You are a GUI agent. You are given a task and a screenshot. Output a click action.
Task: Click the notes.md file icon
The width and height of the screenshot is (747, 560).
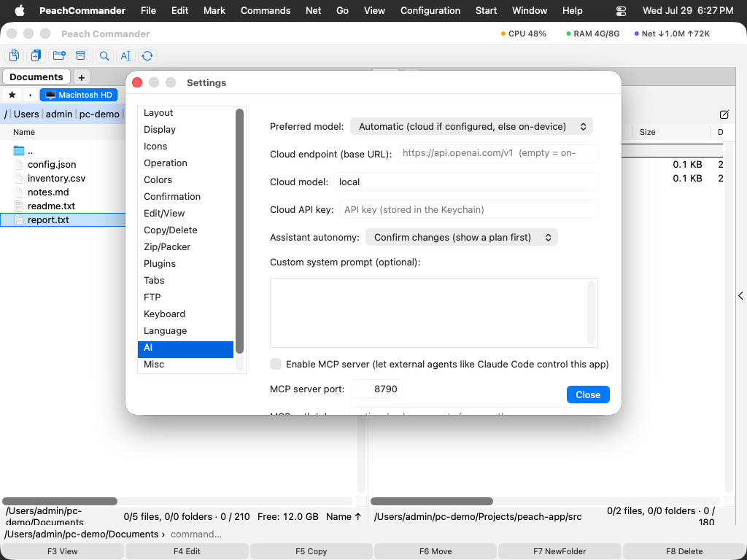click(x=18, y=192)
